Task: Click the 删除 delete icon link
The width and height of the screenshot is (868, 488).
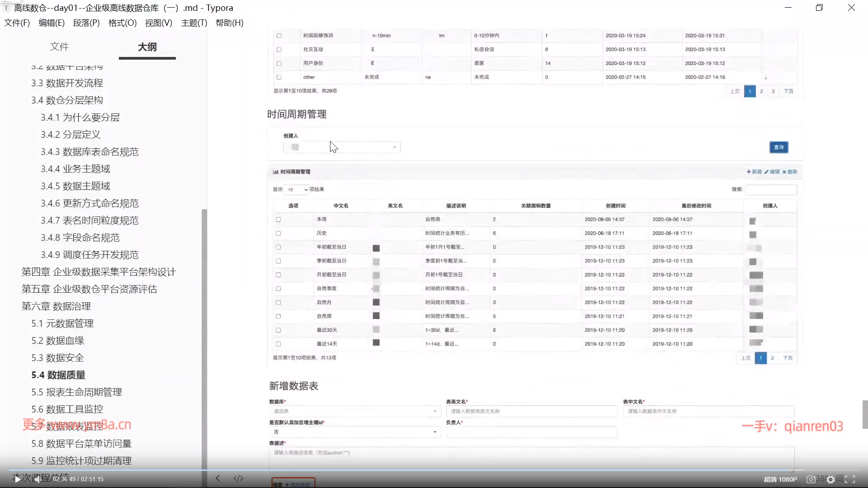Action: pyautogui.click(x=790, y=172)
